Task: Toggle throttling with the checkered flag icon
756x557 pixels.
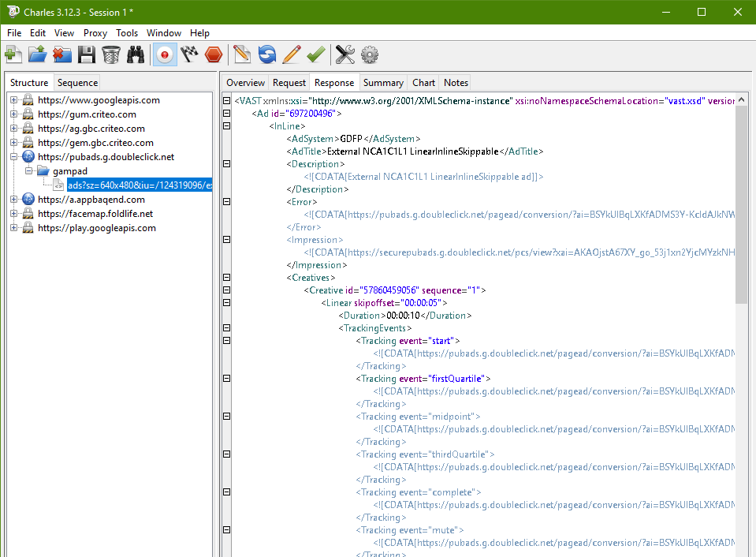Action: point(189,54)
